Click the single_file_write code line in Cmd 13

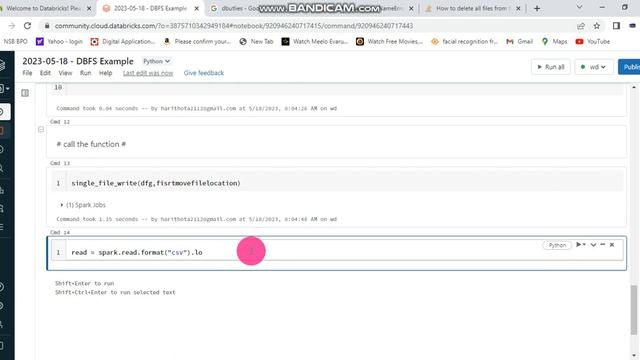click(156, 183)
